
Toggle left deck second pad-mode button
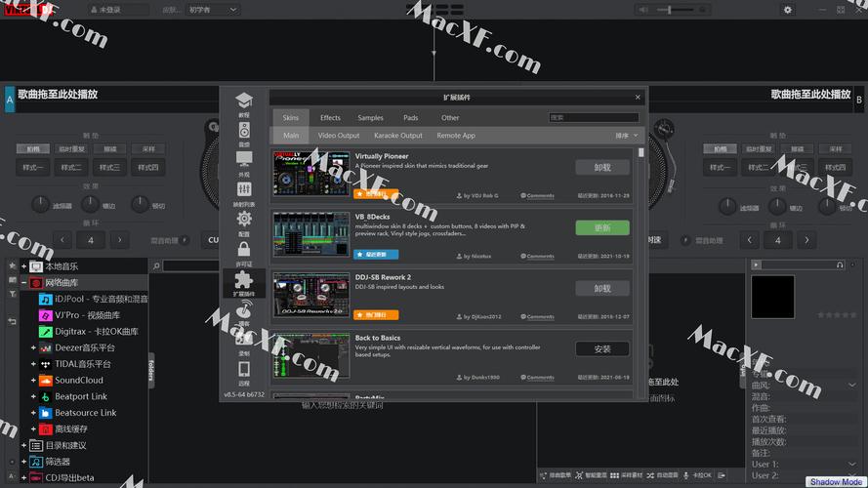click(x=71, y=148)
